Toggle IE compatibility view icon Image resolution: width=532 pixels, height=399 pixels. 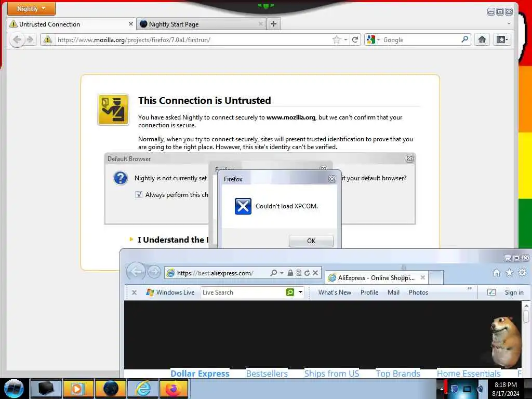(299, 273)
